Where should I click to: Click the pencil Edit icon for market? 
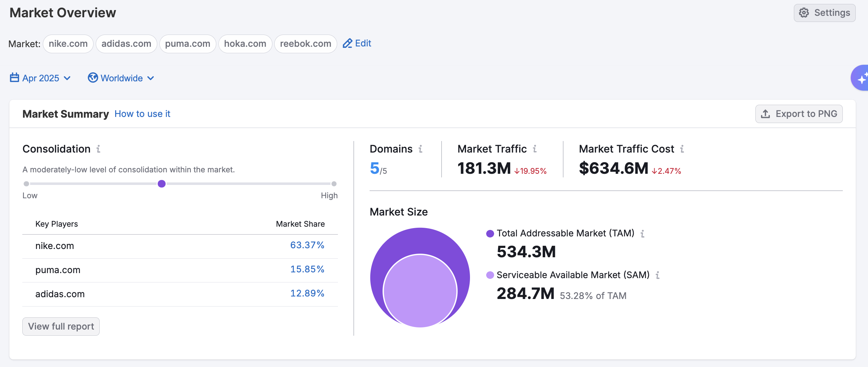(347, 44)
